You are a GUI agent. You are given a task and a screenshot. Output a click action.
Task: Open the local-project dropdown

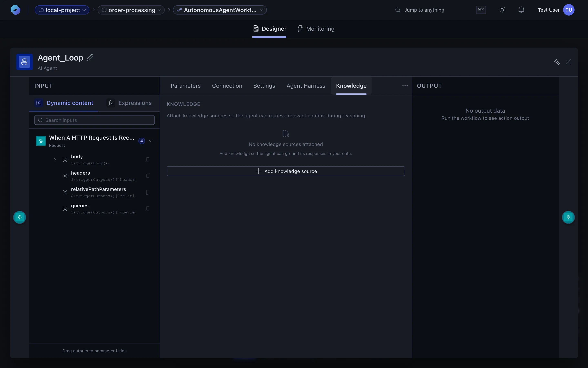[62, 10]
